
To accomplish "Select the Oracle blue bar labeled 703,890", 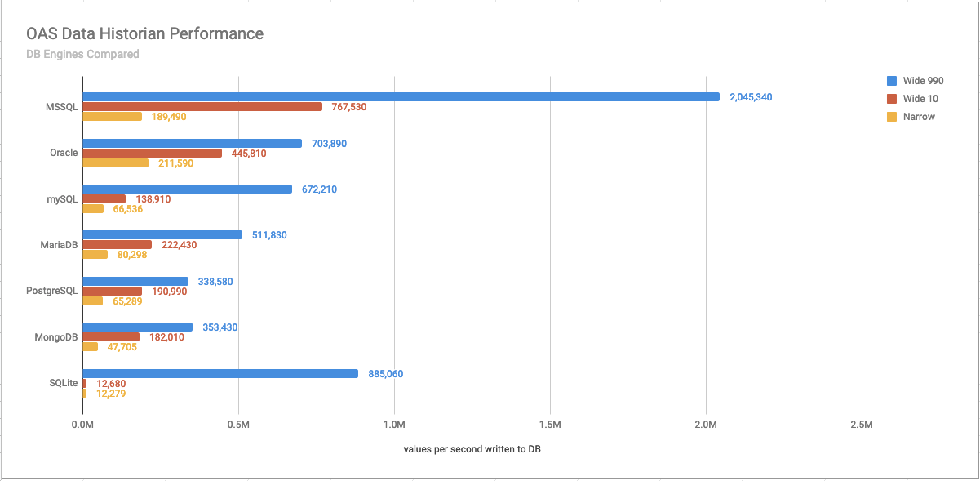I will (x=192, y=143).
